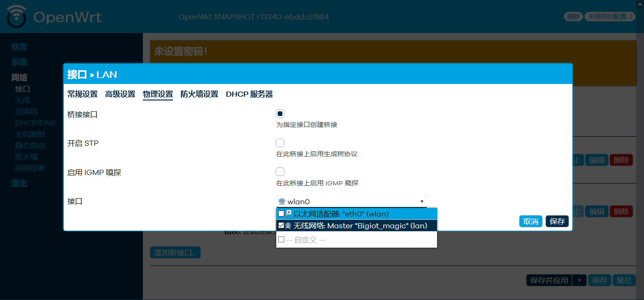This screenshot has width=644, height=300.
Task: Open the DHCP 服务器 tab
Action: click(x=249, y=94)
